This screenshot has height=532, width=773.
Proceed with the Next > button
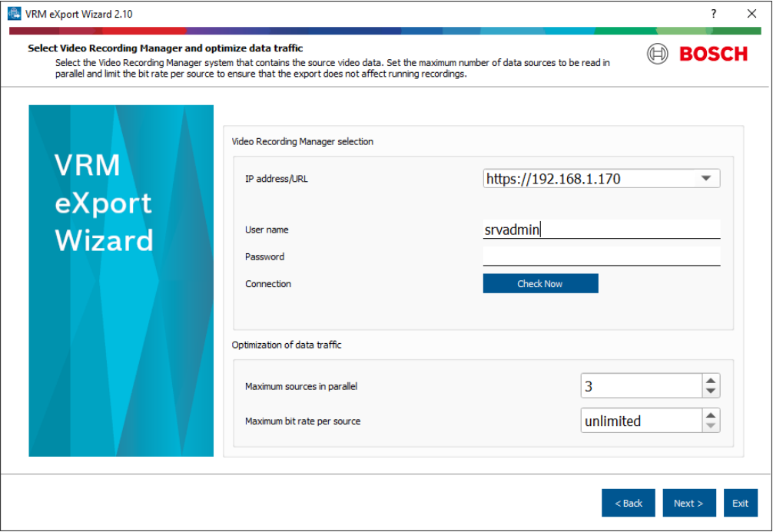pyautogui.click(x=688, y=503)
